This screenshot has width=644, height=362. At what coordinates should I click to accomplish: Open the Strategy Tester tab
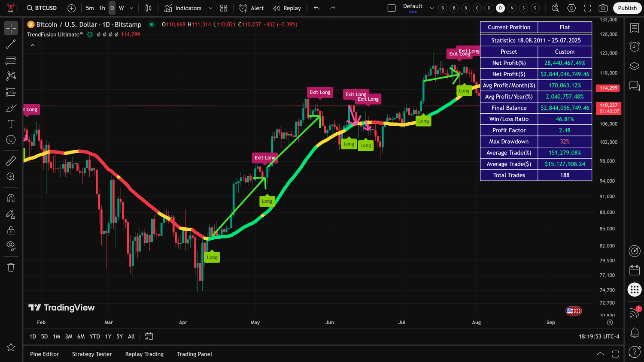(92, 354)
